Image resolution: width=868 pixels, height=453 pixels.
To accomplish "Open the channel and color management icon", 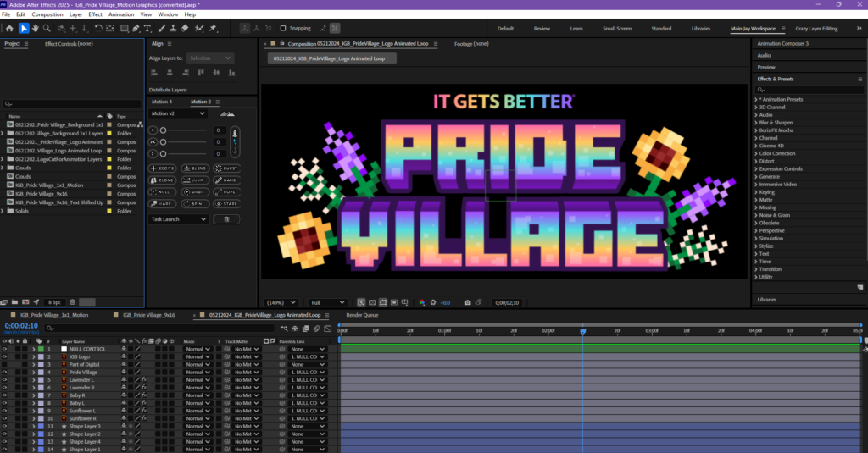I will click(422, 302).
